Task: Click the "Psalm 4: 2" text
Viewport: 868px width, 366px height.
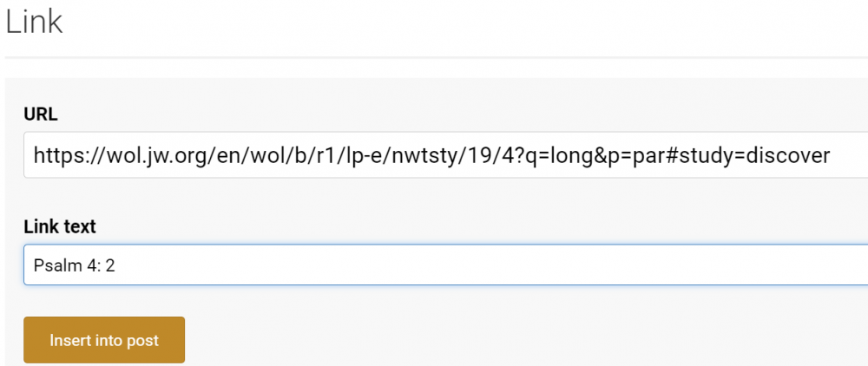Action: 74,265
